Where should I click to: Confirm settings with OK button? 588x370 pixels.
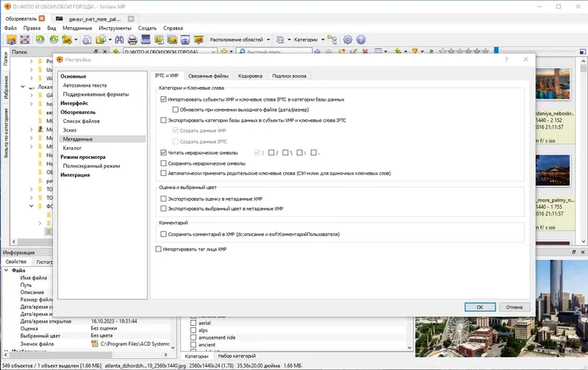pos(480,307)
